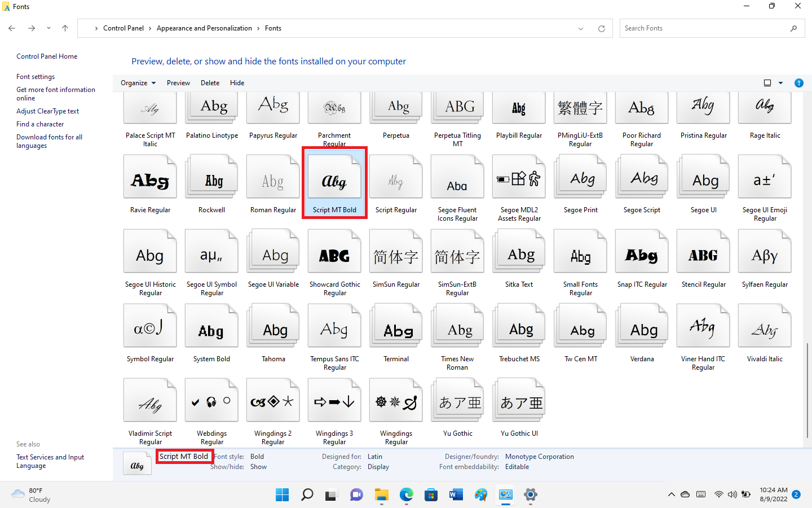
Task: Click Download fonts for all languages
Action: point(49,141)
